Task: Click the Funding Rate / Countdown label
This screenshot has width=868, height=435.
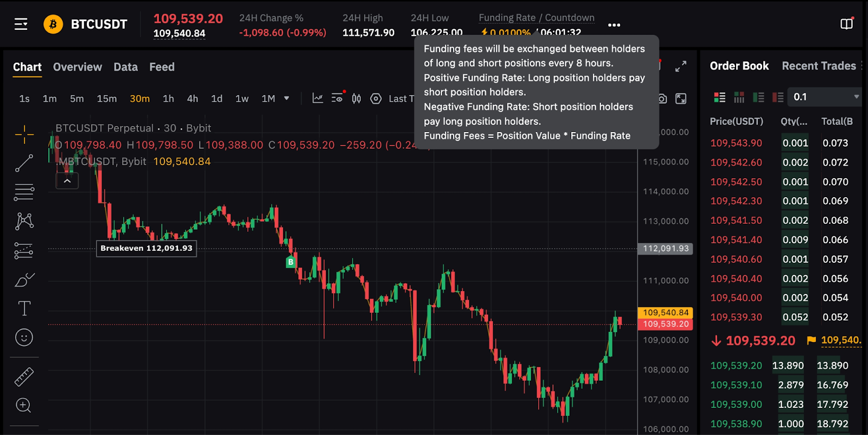Action: (536, 17)
